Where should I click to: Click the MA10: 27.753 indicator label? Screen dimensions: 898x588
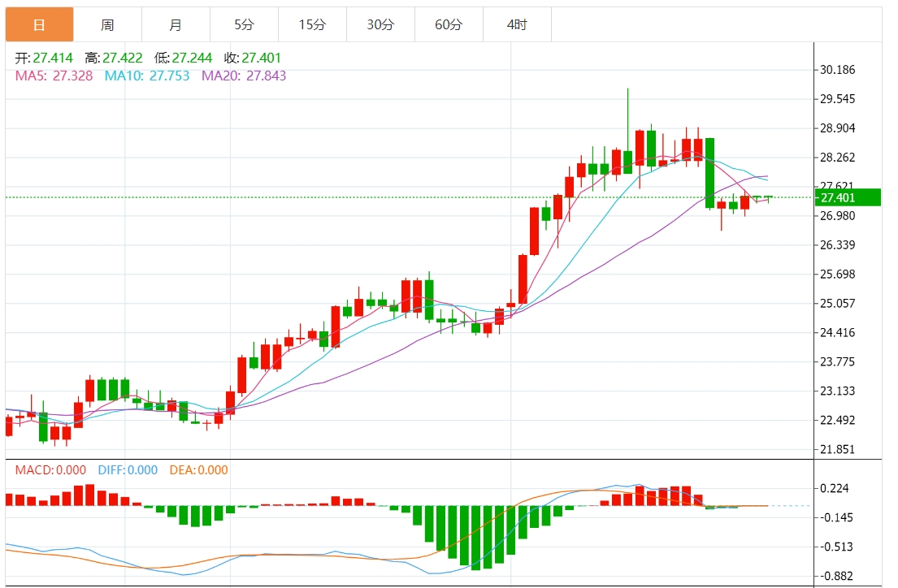click(x=146, y=76)
